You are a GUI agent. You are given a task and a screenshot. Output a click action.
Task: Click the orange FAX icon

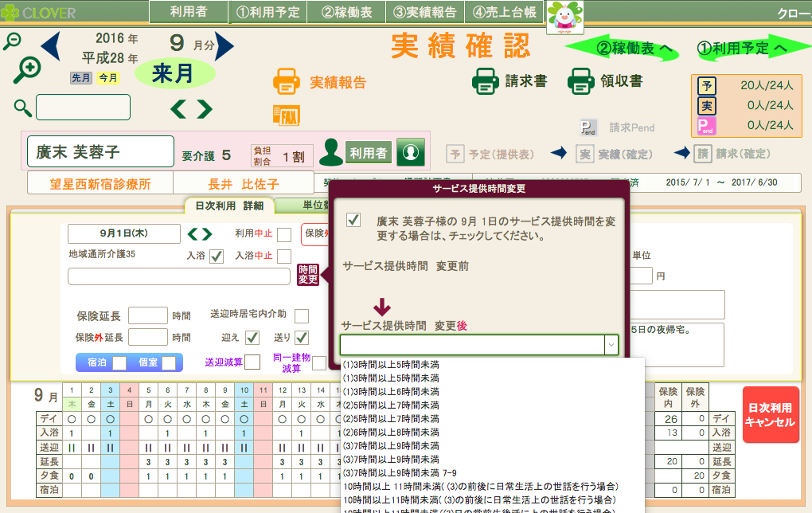pyautogui.click(x=287, y=115)
